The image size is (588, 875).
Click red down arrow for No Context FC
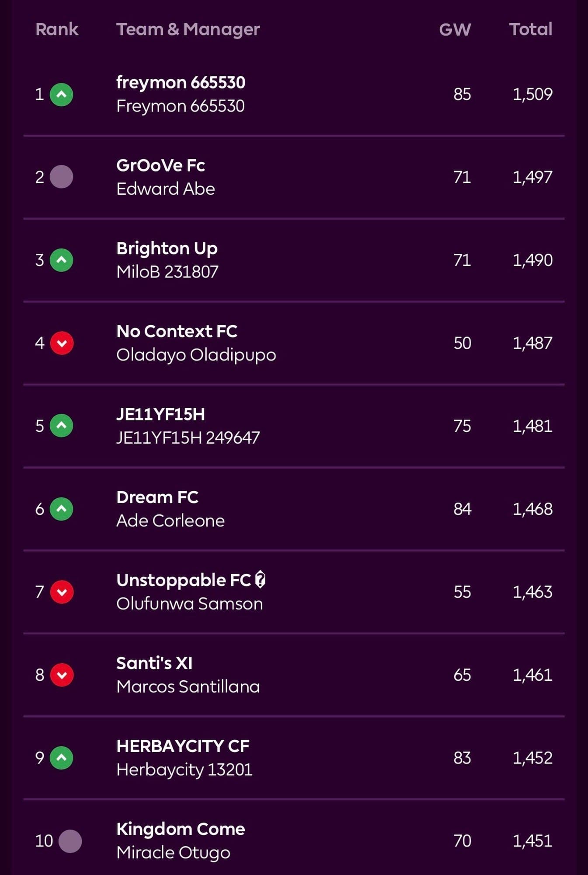(62, 343)
